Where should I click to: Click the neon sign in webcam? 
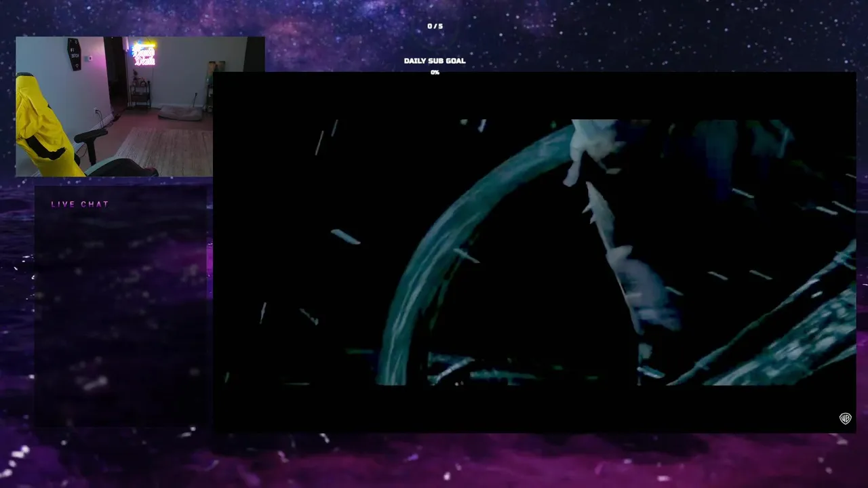pos(144,55)
